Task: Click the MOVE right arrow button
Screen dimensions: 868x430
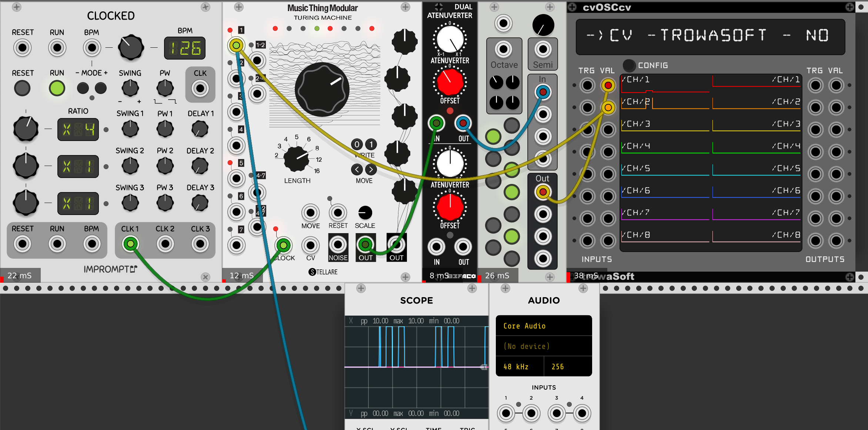Action: click(371, 169)
